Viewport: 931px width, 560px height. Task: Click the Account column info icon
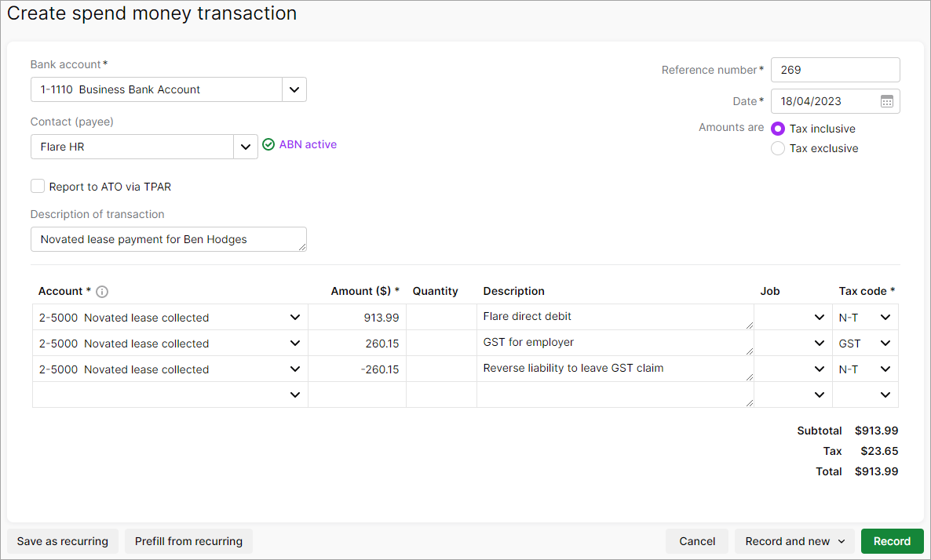pyautogui.click(x=102, y=292)
